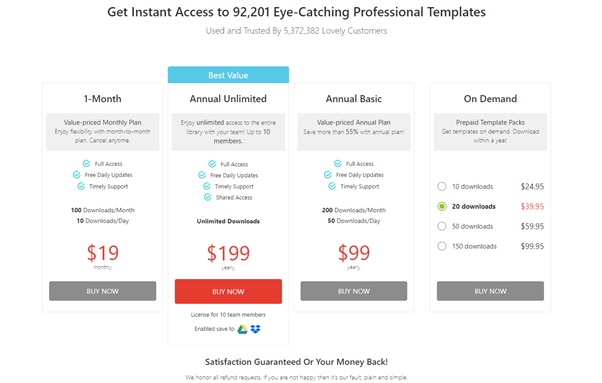The height and width of the screenshot is (383, 602).
Task: Click Free Daily Updates checkmark in Annual Unlimited
Action: click(202, 175)
